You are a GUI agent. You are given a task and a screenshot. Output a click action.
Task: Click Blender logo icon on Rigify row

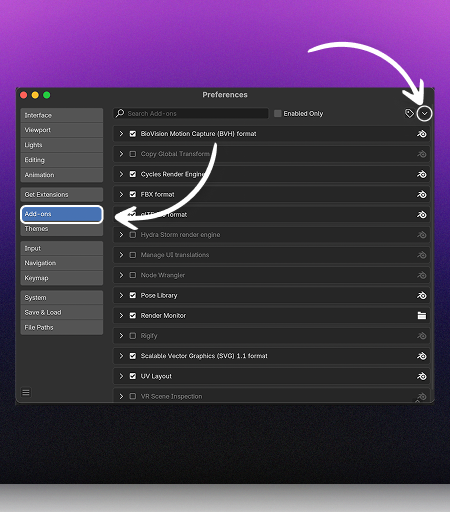pyautogui.click(x=422, y=336)
